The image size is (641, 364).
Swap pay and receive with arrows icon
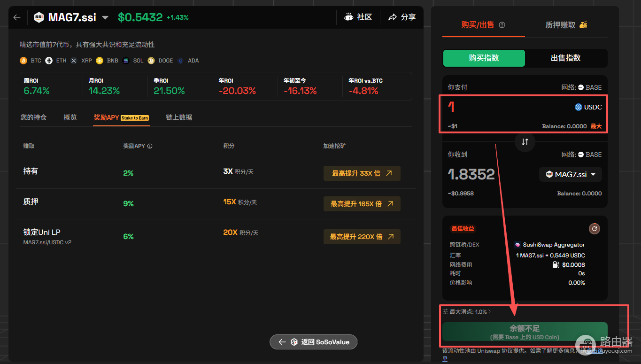pos(525,141)
